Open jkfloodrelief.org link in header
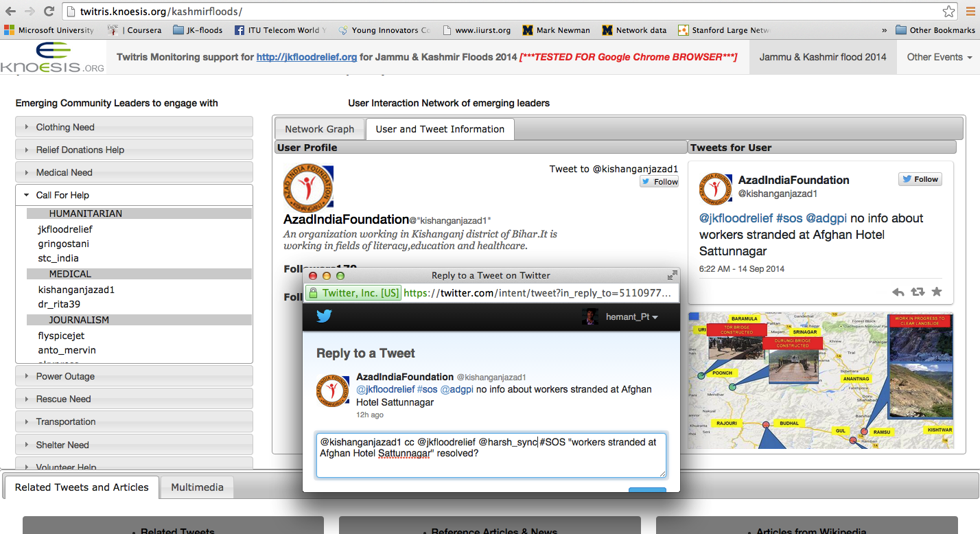Screen dimensions: 980x534 (307, 57)
